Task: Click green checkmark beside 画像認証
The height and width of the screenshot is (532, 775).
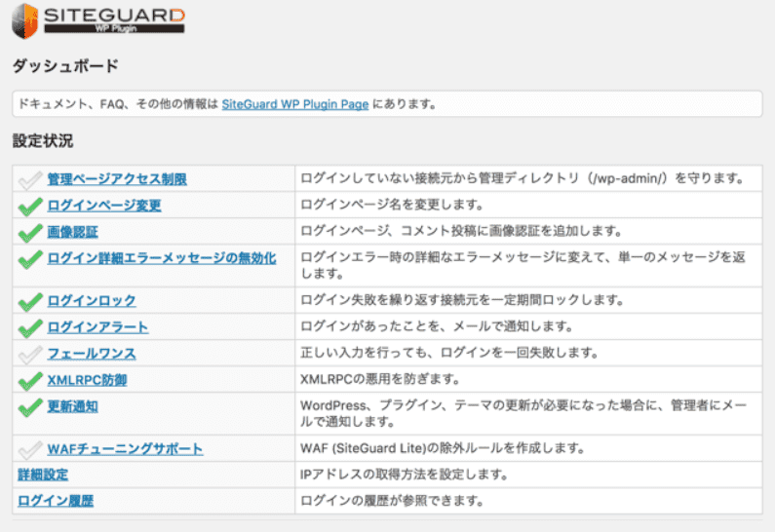Action: point(30,232)
